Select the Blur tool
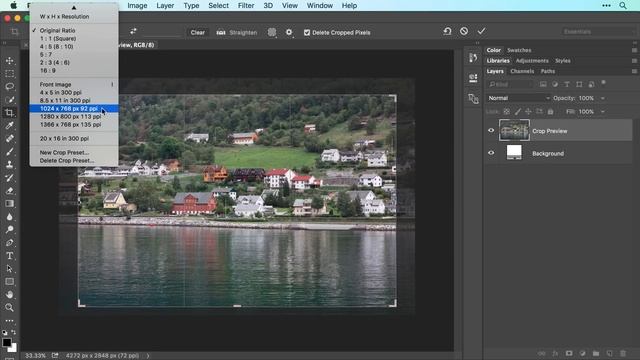This screenshot has height=360, width=640. tap(9, 217)
